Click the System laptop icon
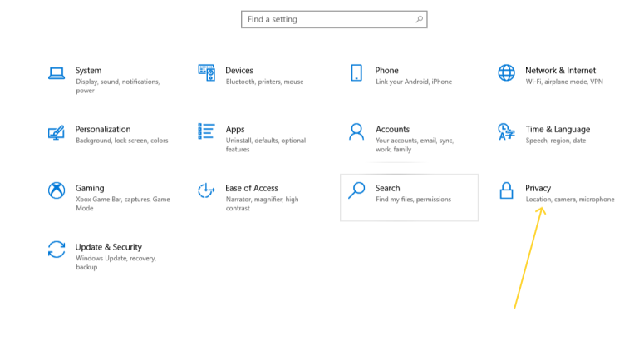 57,73
